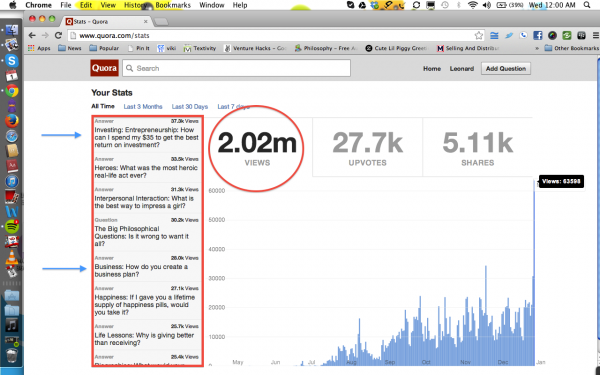
Task: Click the Add Question button
Action: (506, 68)
